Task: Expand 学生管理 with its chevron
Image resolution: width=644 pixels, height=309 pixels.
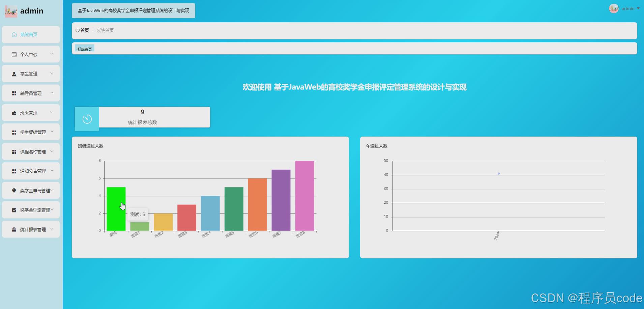Action: [x=52, y=73]
